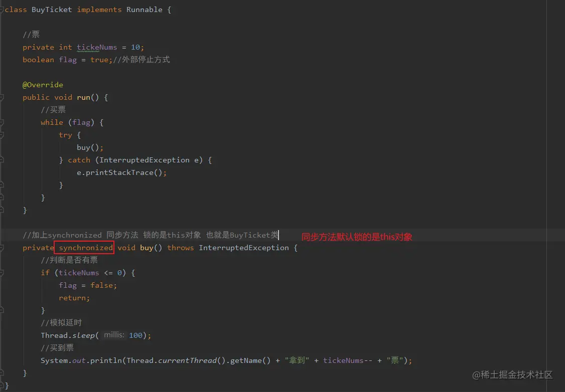This screenshot has width=565, height=392.
Task: Click the value '100' in Thread.sleep
Action: [135, 335]
